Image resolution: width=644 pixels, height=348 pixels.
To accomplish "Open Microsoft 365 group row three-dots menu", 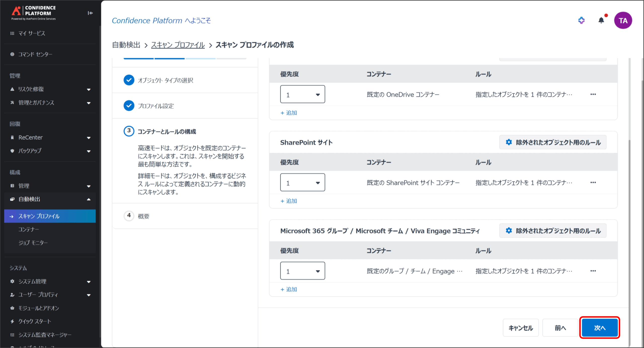I will [x=593, y=271].
